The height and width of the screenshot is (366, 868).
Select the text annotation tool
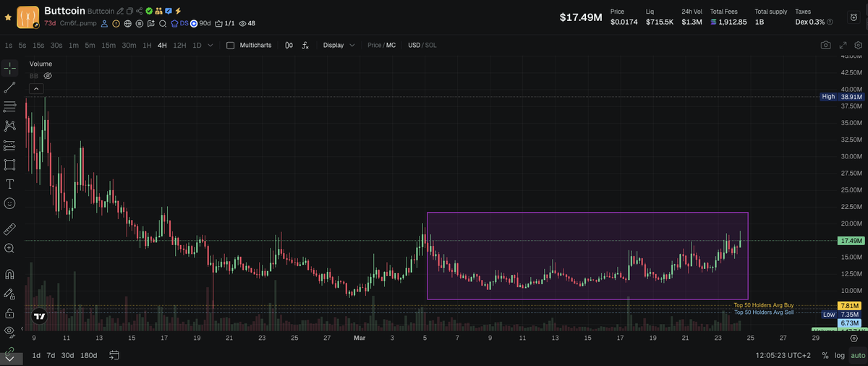click(9, 184)
